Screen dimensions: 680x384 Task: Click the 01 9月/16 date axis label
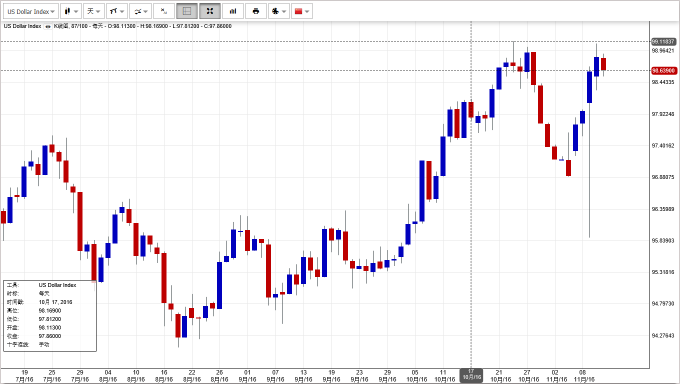pos(247,376)
